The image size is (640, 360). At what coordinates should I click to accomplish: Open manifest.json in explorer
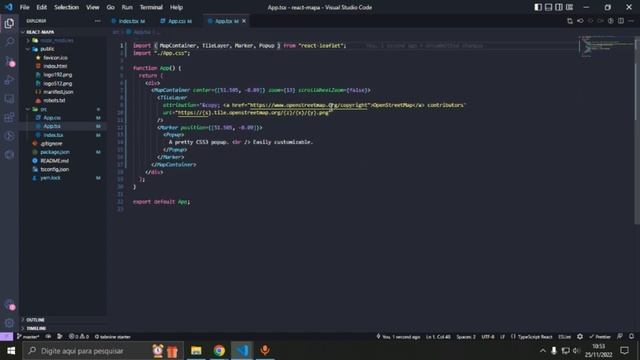tap(58, 92)
